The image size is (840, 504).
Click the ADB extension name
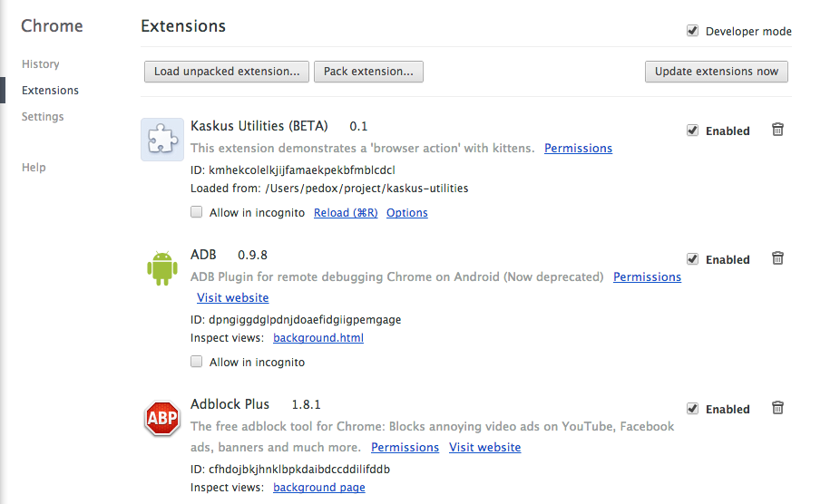tap(203, 255)
